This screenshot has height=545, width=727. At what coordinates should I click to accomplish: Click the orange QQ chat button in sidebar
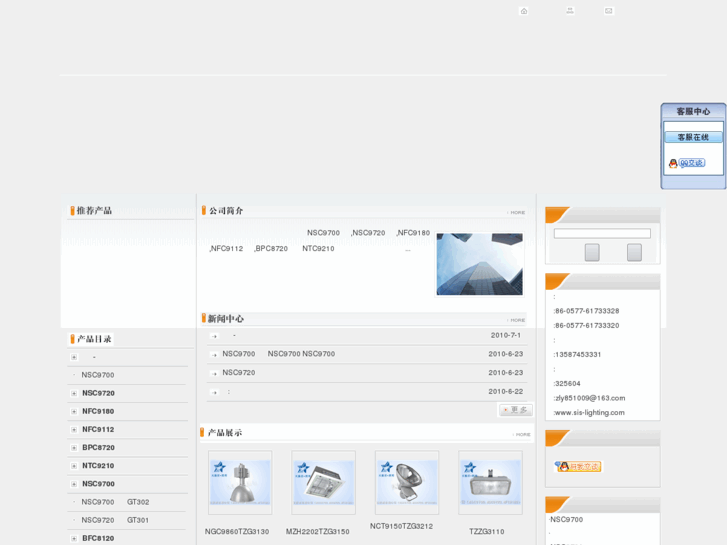pyautogui.click(x=578, y=467)
